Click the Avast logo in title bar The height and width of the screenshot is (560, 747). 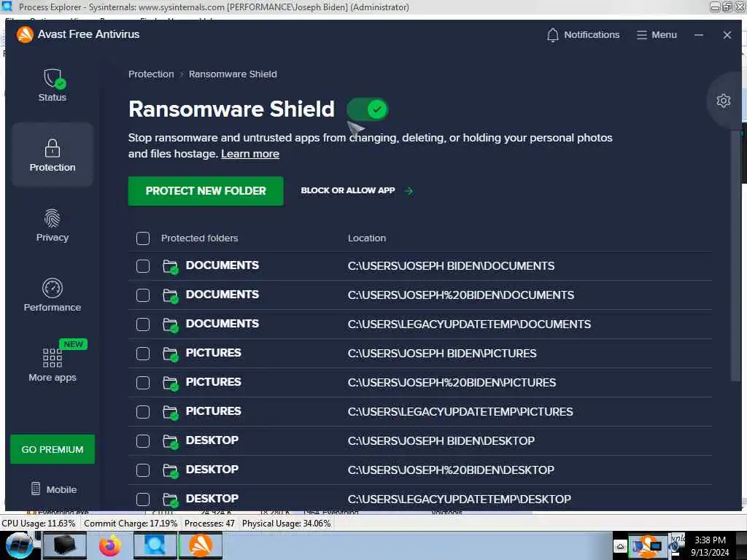(x=25, y=34)
